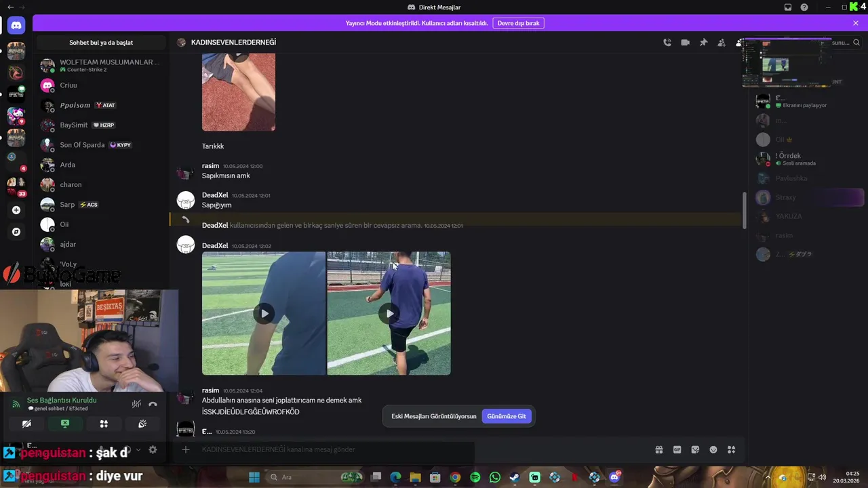
Task: Turn on camera in voice panel
Action: (26, 424)
